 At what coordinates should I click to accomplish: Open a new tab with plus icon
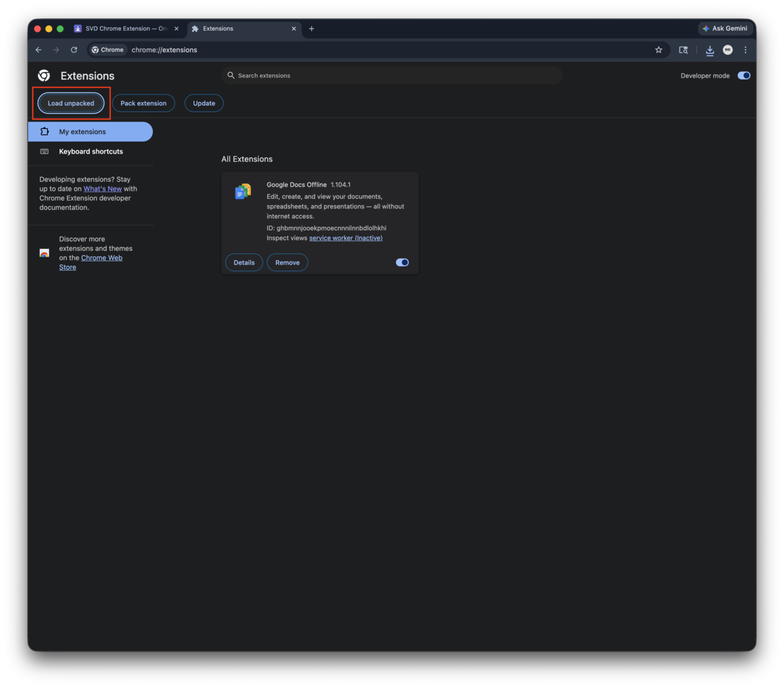point(312,29)
